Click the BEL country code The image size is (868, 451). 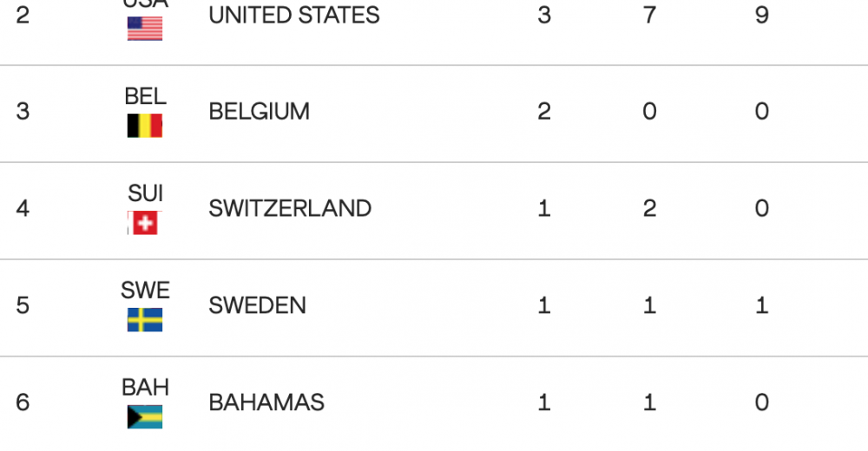tap(145, 96)
